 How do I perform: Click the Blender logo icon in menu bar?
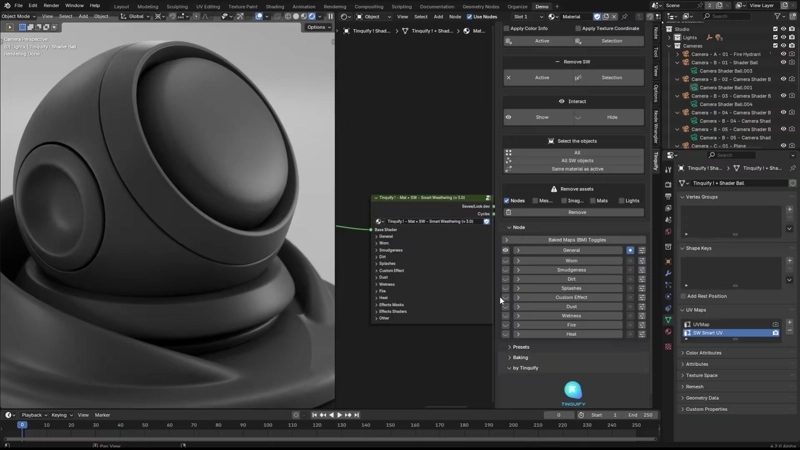pyautogui.click(x=6, y=5)
